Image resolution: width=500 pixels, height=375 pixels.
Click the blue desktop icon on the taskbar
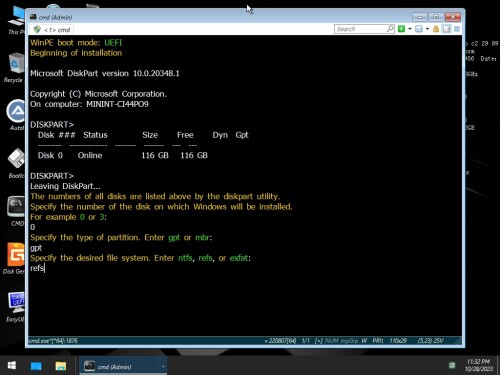coord(36,366)
